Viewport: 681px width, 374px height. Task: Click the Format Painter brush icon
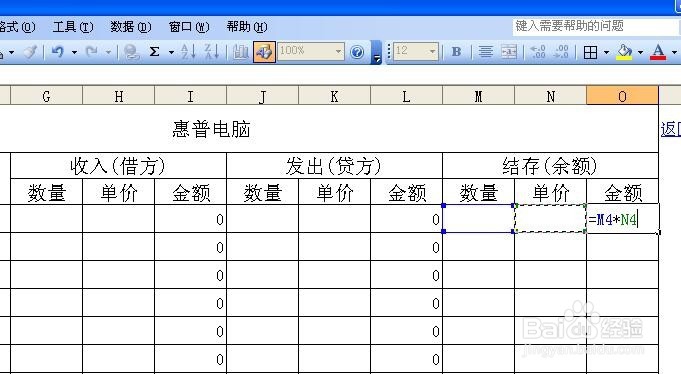[30, 52]
